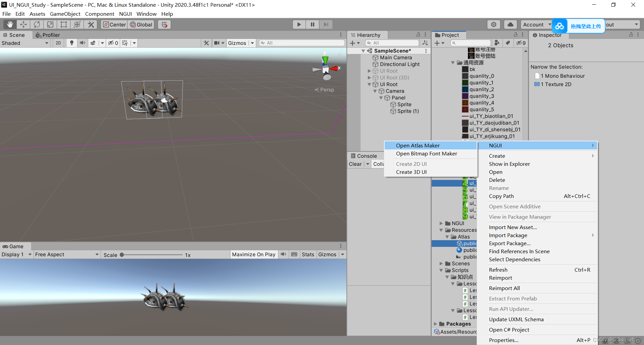Lock the Inspector panel icon
The width and height of the screenshot is (644, 345).
click(x=631, y=35)
